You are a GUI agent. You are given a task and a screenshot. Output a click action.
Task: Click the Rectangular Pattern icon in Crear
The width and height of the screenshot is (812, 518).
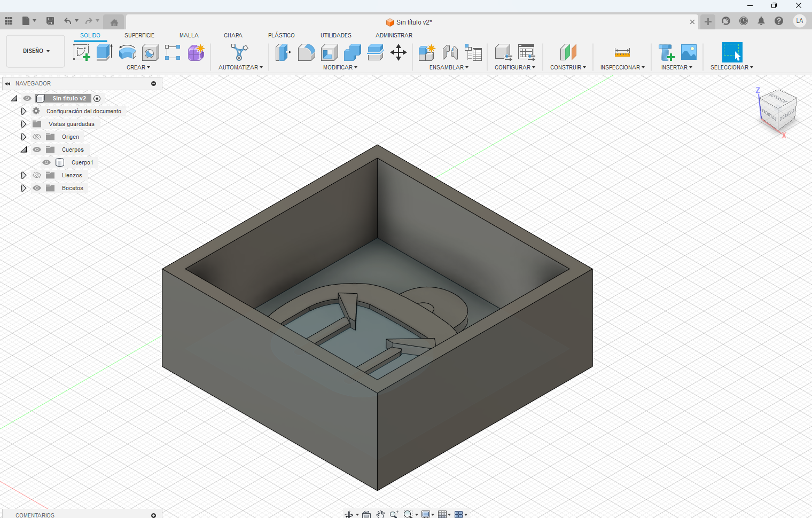[x=173, y=52]
